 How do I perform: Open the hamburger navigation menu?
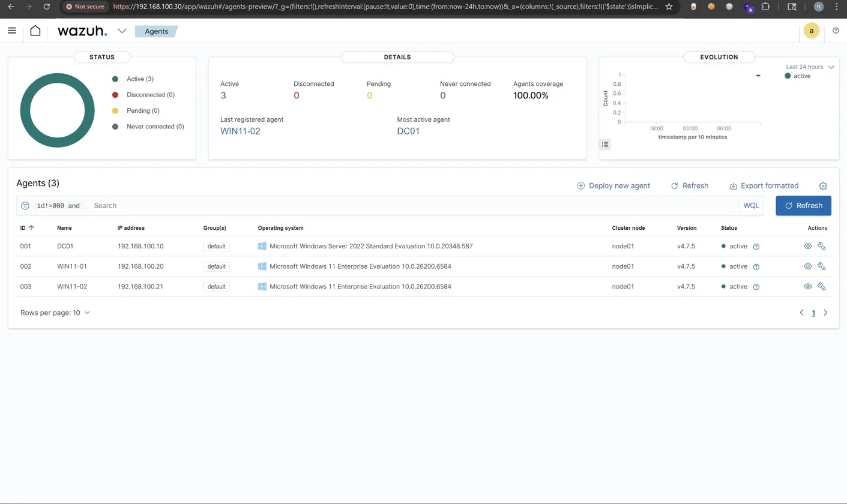[x=11, y=31]
